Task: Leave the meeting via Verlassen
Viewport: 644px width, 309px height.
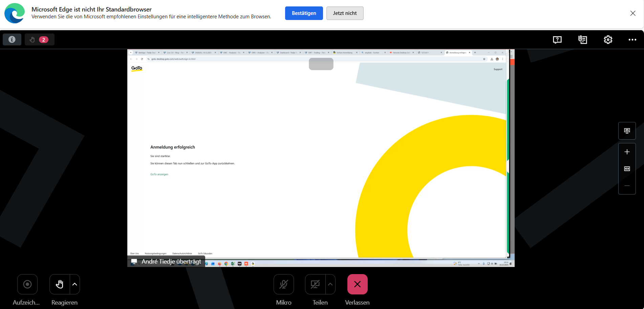Action: 357,284
